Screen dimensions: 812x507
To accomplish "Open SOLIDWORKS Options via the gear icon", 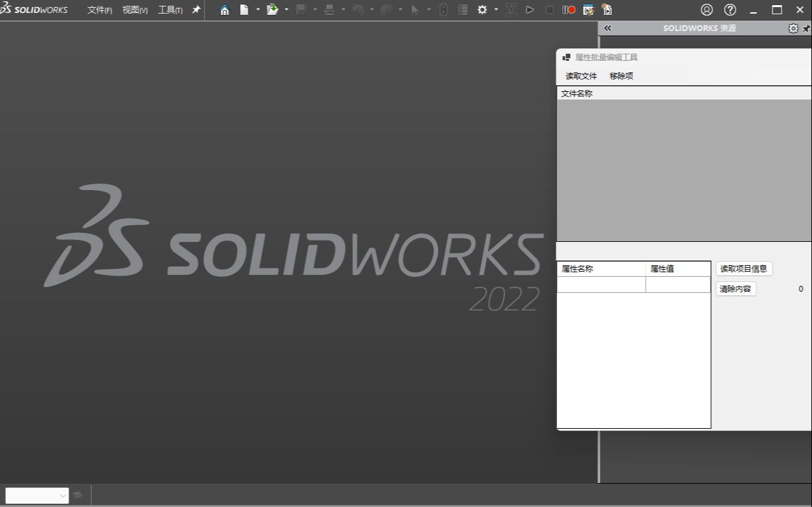I will pyautogui.click(x=484, y=10).
